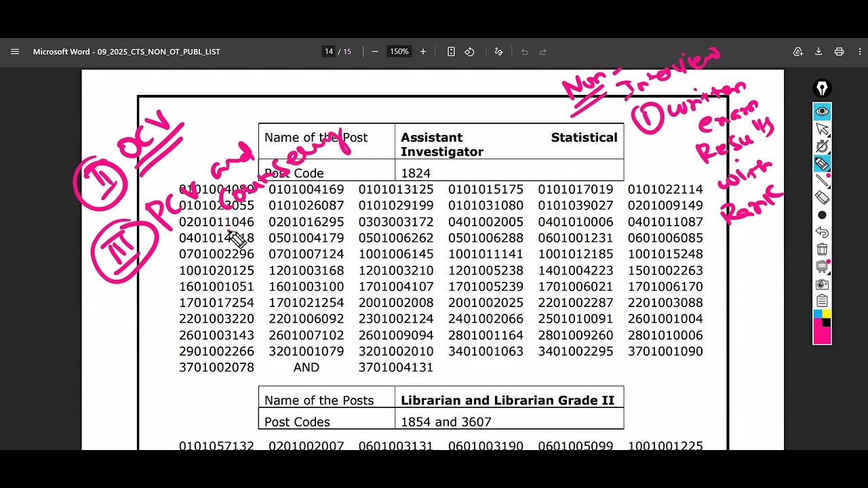Screen dimensions: 868x488
Task: Select the cursor arrow tool
Action: pyautogui.click(x=822, y=129)
